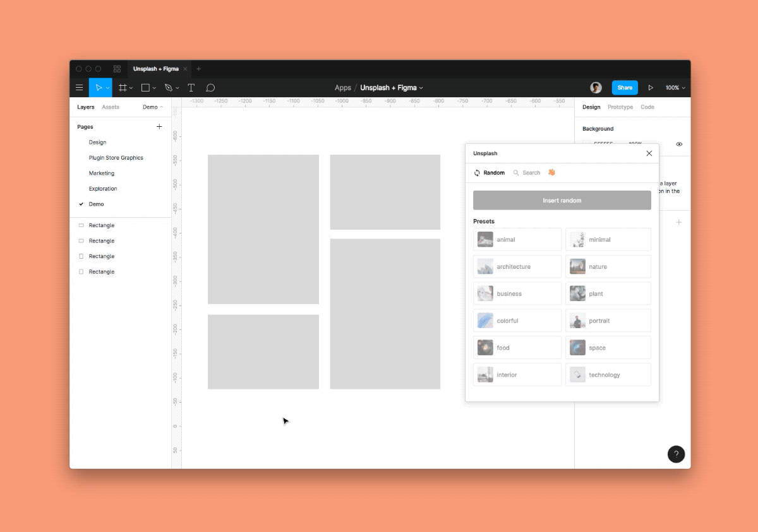The height and width of the screenshot is (532, 758).
Task: Select the tall left gray rectangle on canvas
Action: pyautogui.click(x=263, y=229)
